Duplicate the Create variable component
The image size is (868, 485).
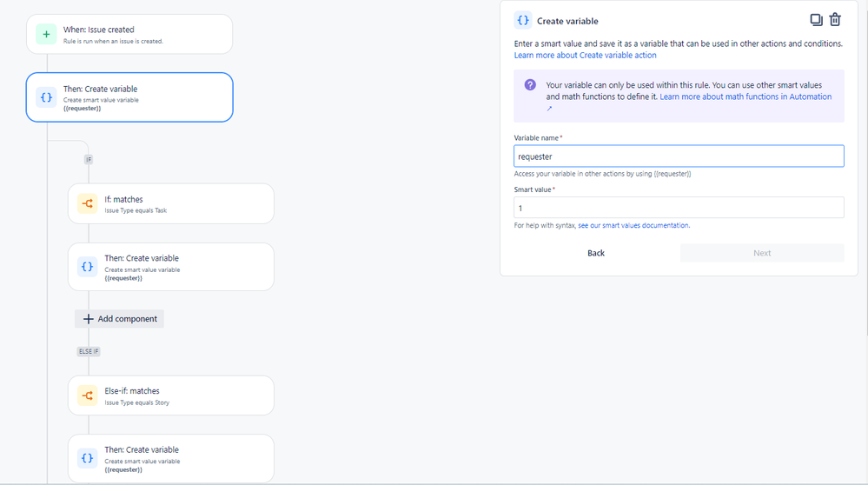(816, 20)
